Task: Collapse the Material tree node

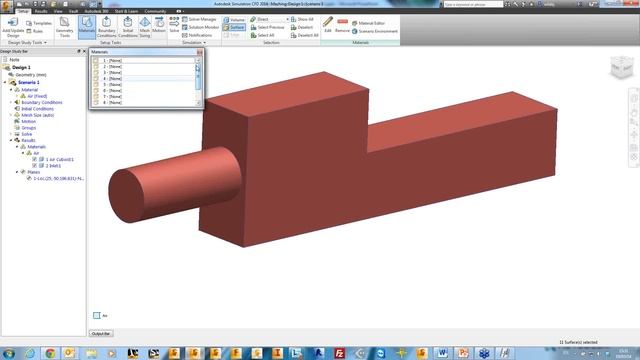Action: coord(11,90)
